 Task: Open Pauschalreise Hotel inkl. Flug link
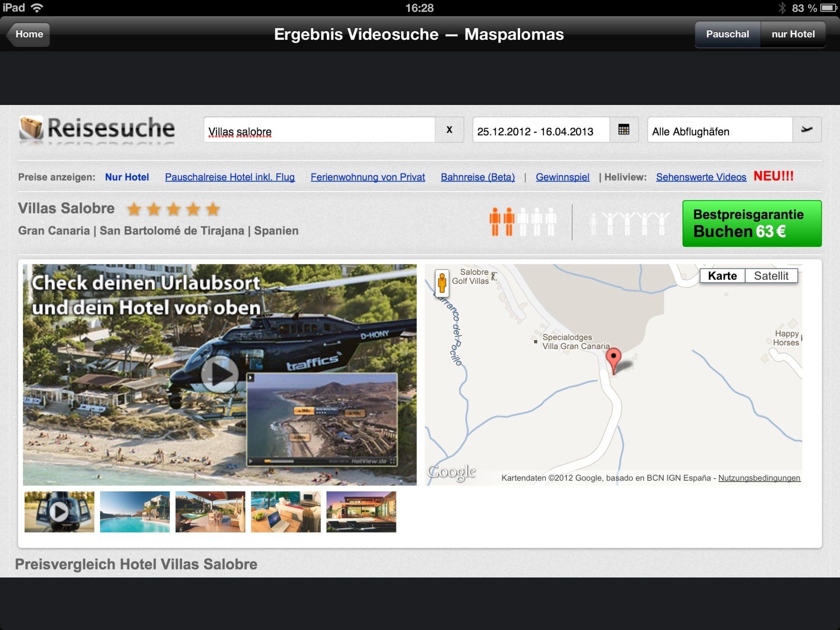pyautogui.click(x=230, y=177)
